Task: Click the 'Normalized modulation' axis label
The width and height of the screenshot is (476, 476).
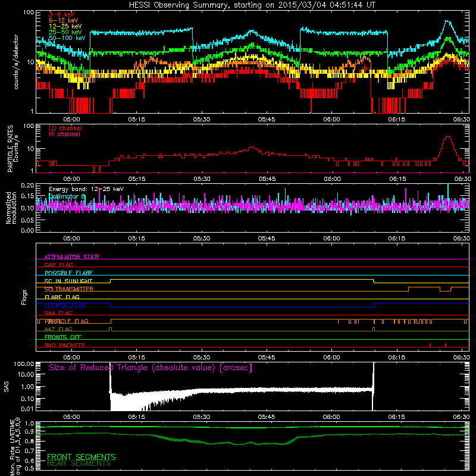Action: [x=11, y=208]
